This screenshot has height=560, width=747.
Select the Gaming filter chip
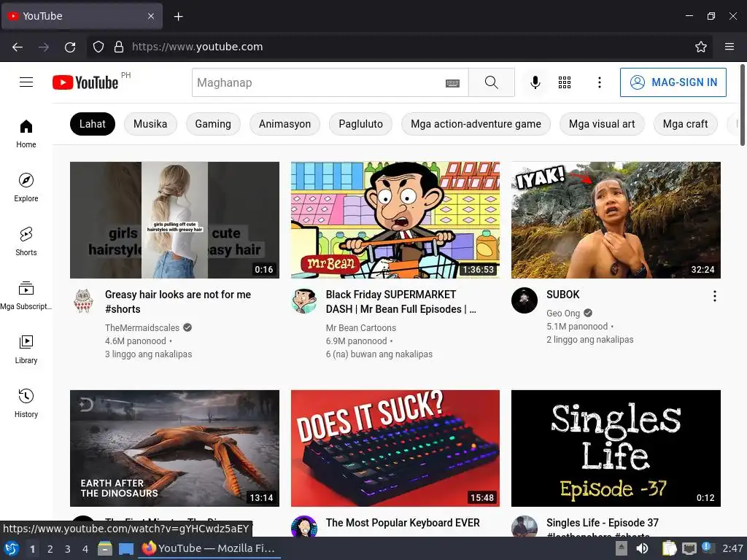[x=213, y=124]
